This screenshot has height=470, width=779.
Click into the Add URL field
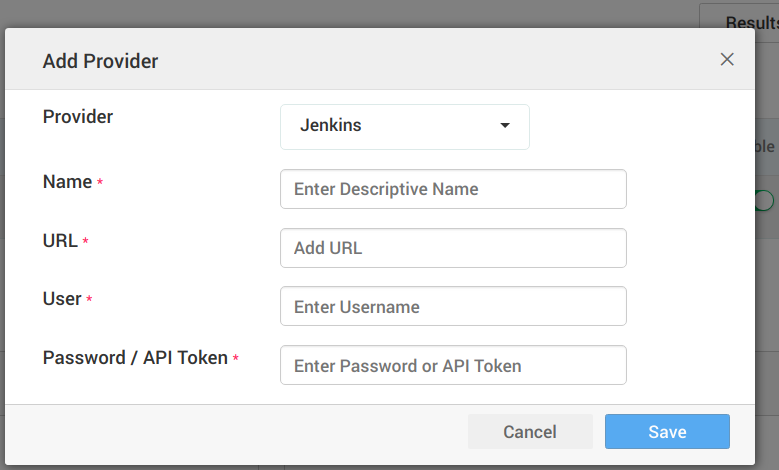453,248
